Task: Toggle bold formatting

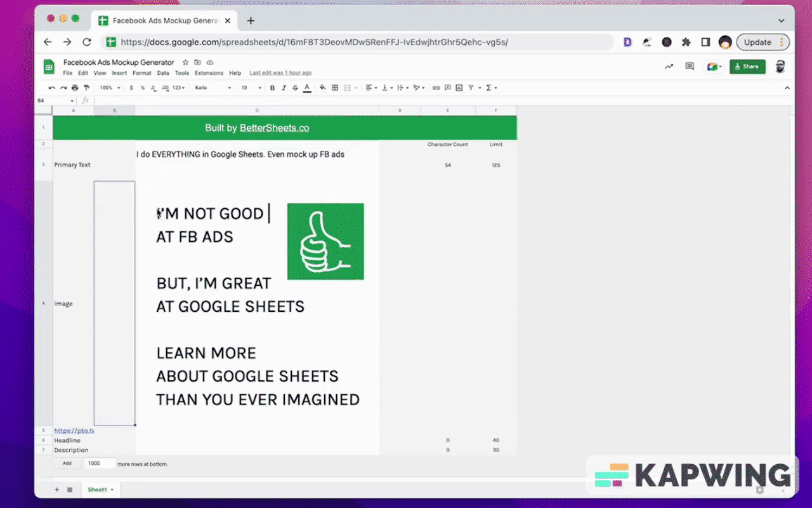Action: [x=272, y=88]
